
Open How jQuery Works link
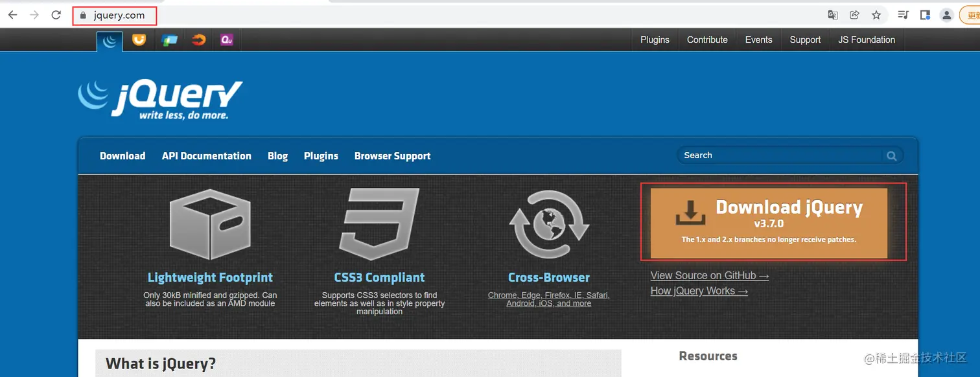(x=699, y=291)
